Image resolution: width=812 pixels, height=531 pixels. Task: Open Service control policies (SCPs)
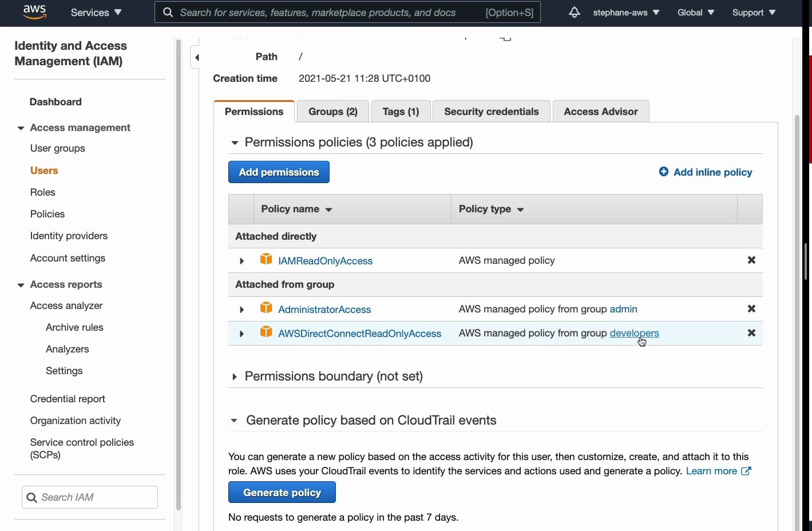point(82,449)
